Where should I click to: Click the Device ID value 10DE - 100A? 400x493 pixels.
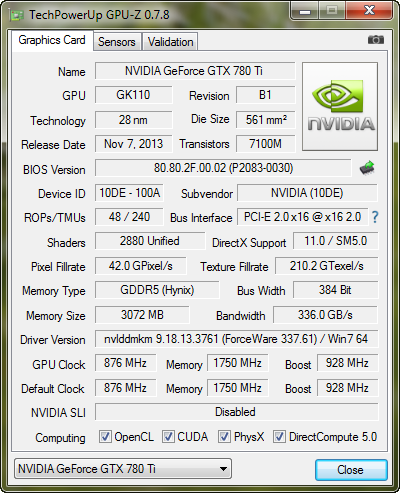coord(129,193)
